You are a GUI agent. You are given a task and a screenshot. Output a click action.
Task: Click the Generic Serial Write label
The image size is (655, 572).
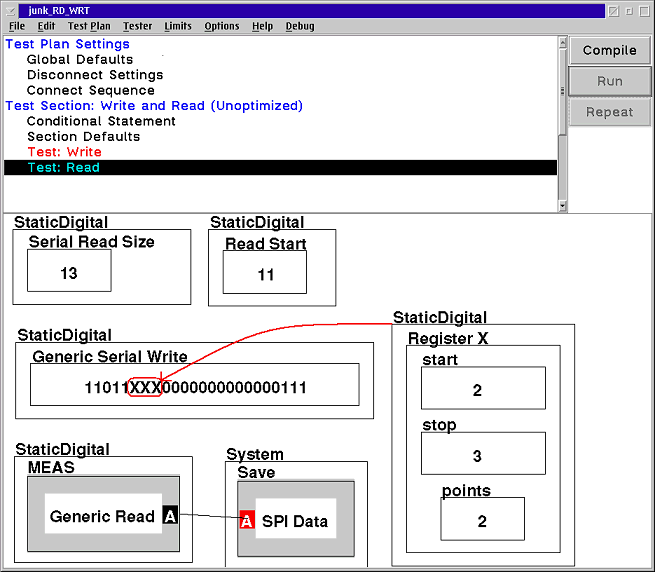(110, 356)
